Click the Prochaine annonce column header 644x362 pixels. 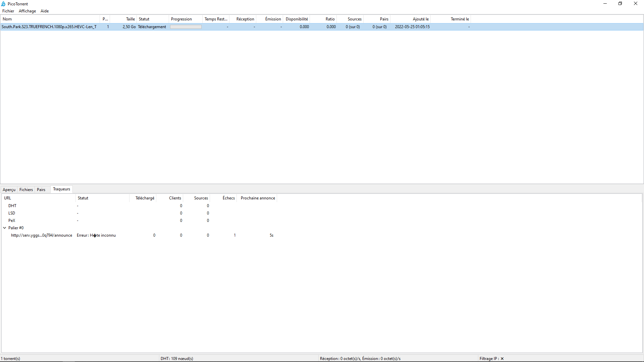[x=258, y=198]
